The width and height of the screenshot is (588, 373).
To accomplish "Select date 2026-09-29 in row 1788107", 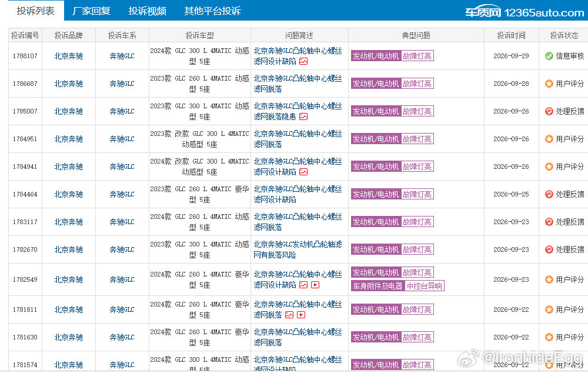I will click(x=511, y=56).
